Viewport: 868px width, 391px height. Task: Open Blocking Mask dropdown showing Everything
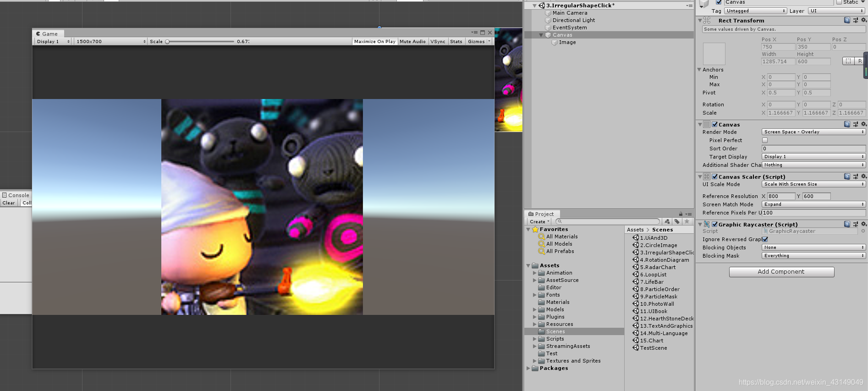pos(813,256)
